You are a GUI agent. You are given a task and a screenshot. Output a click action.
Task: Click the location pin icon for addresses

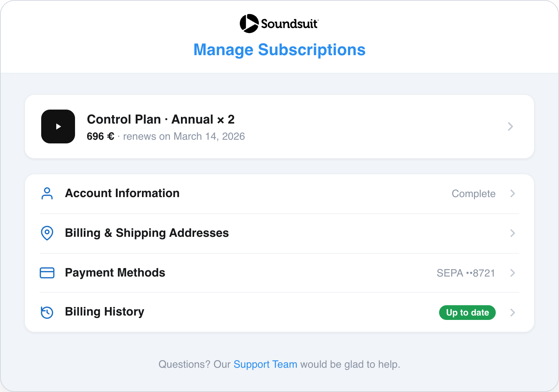pyautogui.click(x=47, y=233)
